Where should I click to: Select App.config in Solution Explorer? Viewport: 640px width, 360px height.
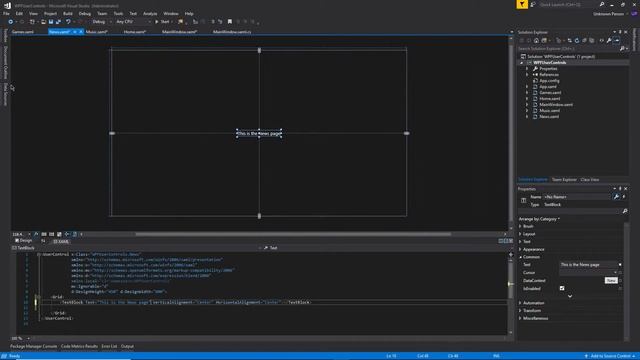tap(549, 81)
